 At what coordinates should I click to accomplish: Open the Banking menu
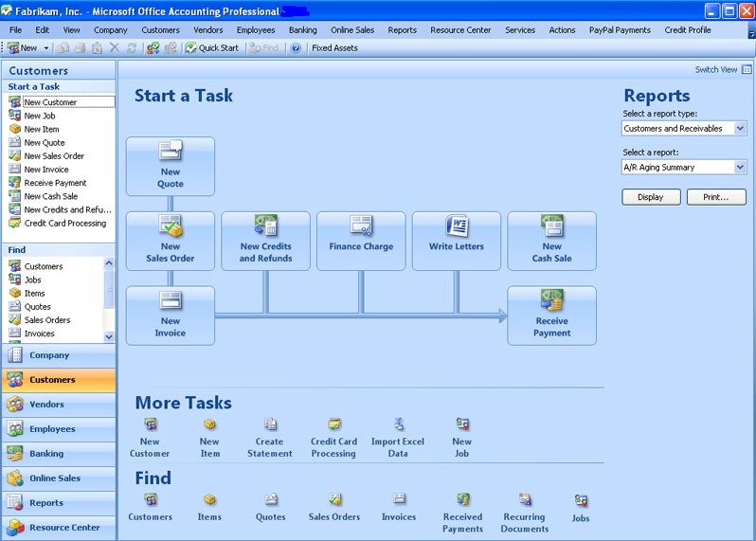click(303, 30)
